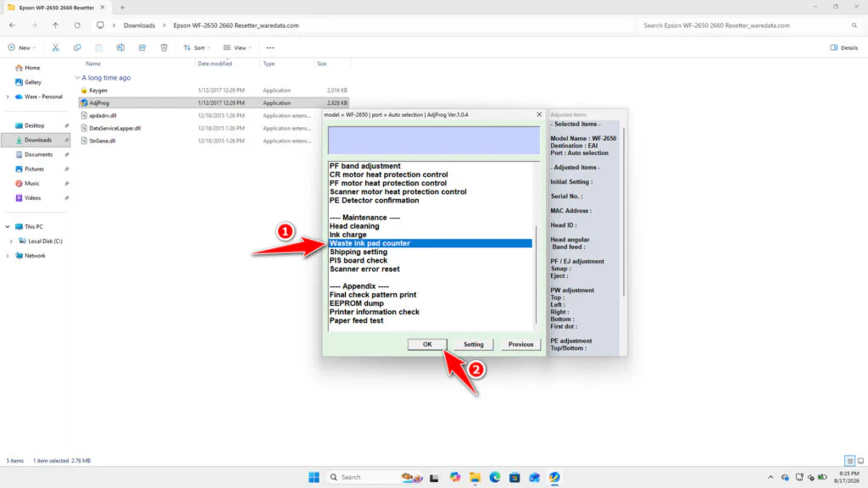Click the Setting button in AdjProg
The image size is (868, 488).
tap(473, 344)
